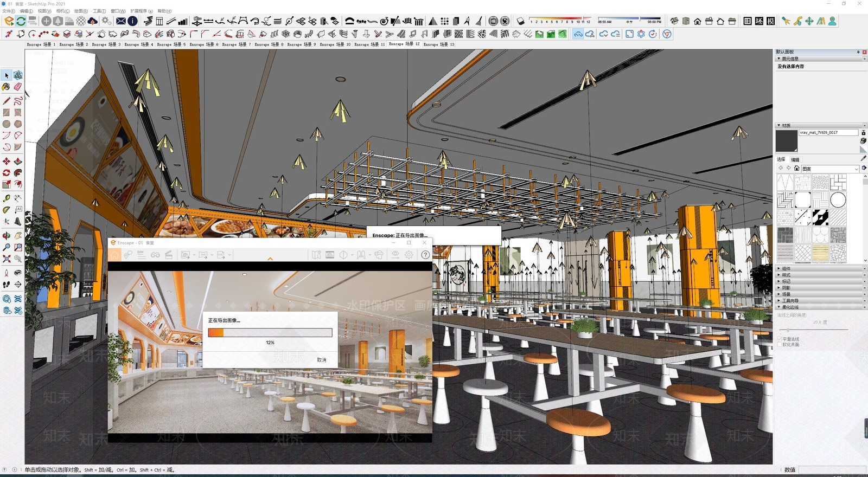Viewport: 868px width, 477px height.
Task: Click the Enscape asset upload cloud icon
Action: point(93,21)
